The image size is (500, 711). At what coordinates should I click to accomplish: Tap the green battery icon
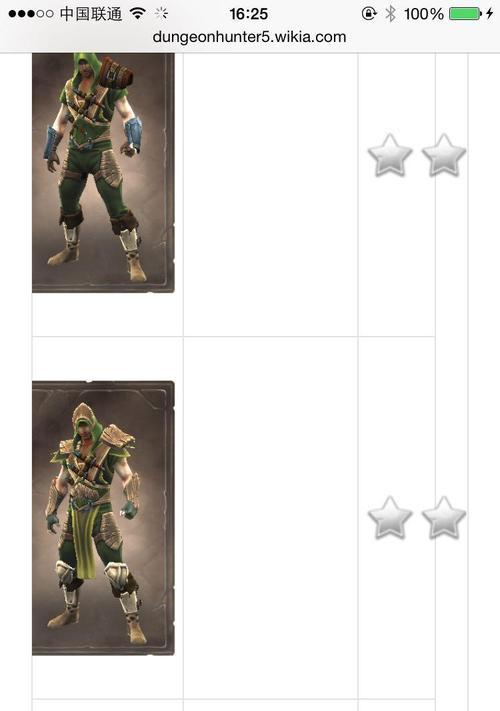(x=465, y=14)
